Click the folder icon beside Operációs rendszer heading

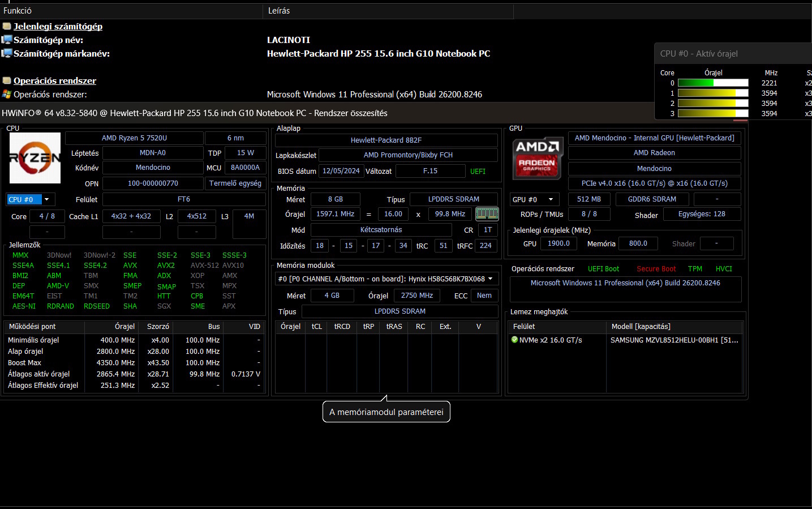pyautogui.click(x=7, y=80)
